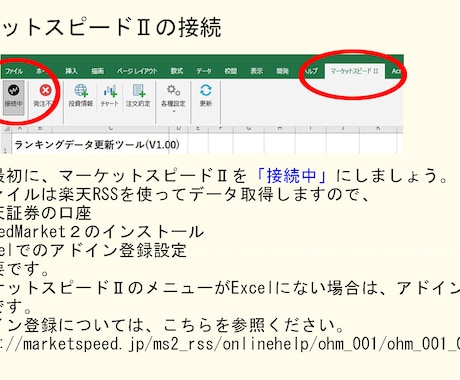Click the line ending in 証券の口座
The image size is (460, 380).
pos(46,213)
